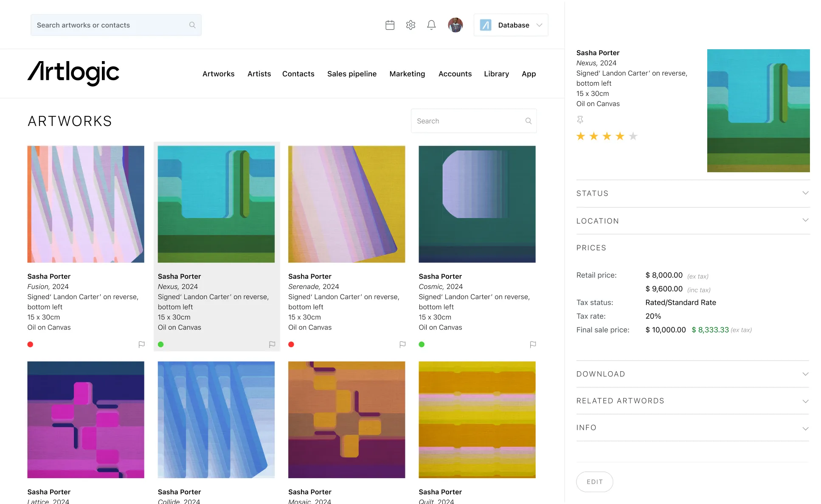Expand the Related Artwords section
The image size is (821, 504).
[x=693, y=401]
